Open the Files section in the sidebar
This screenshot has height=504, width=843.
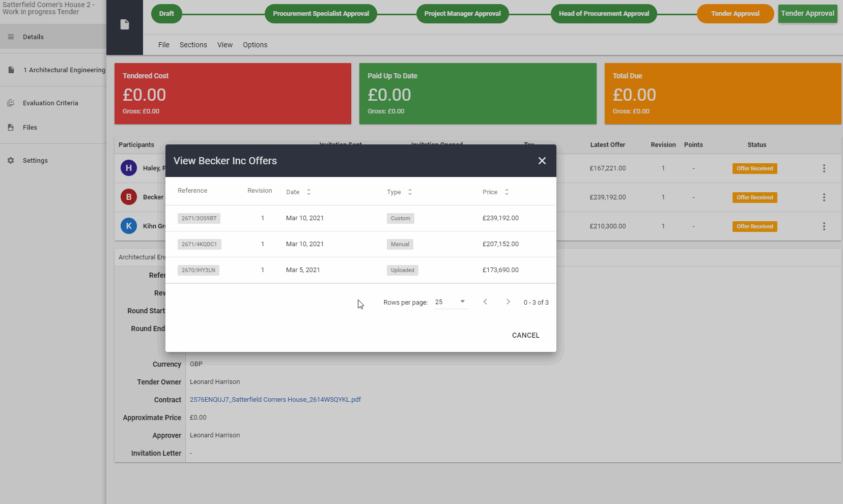coord(30,127)
